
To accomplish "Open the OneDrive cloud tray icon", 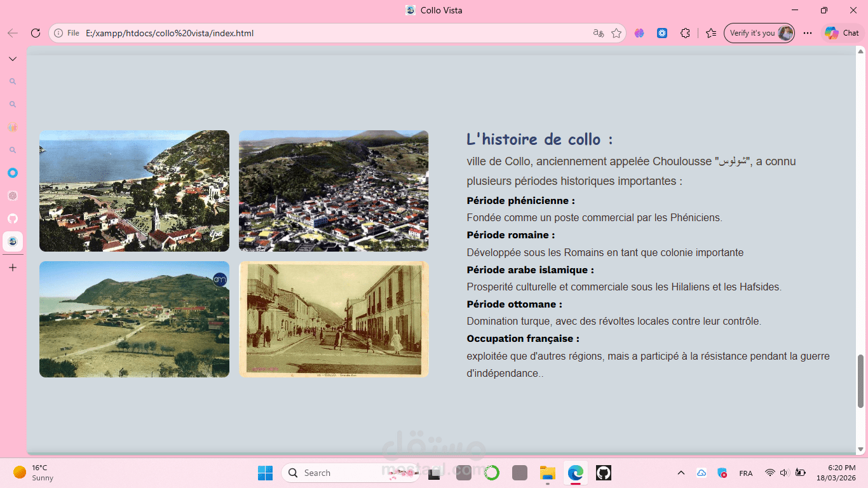I will pyautogui.click(x=702, y=473).
